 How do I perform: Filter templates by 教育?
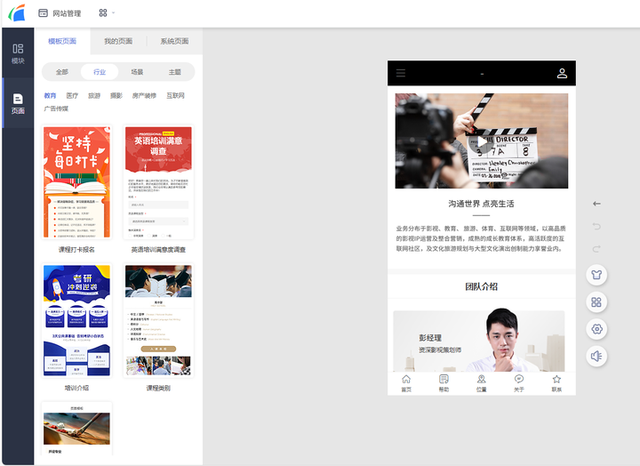click(x=50, y=95)
